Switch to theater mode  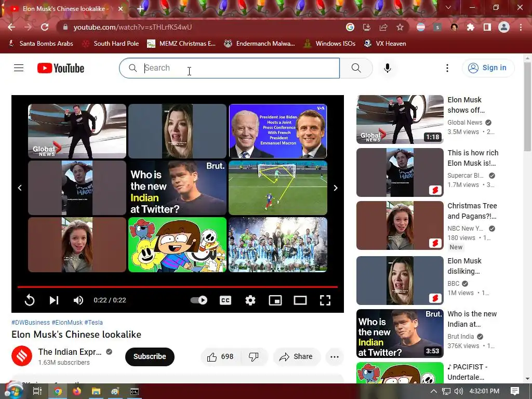pyautogui.click(x=300, y=300)
